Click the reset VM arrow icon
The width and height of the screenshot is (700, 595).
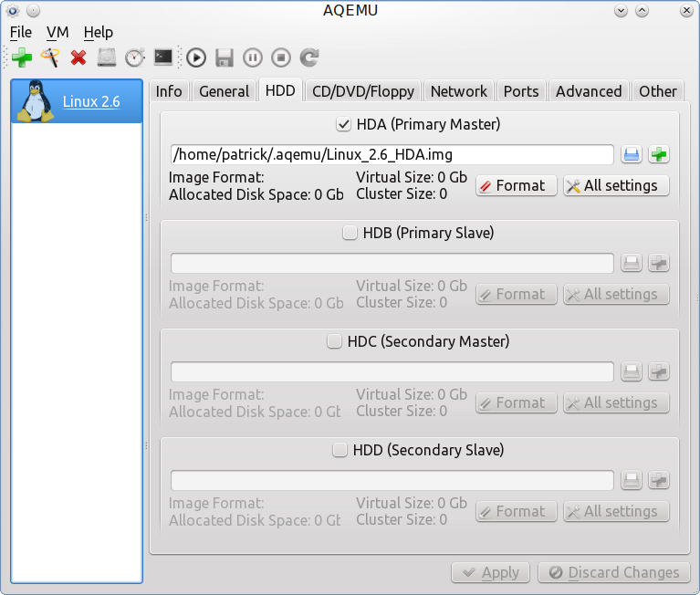(309, 57)
